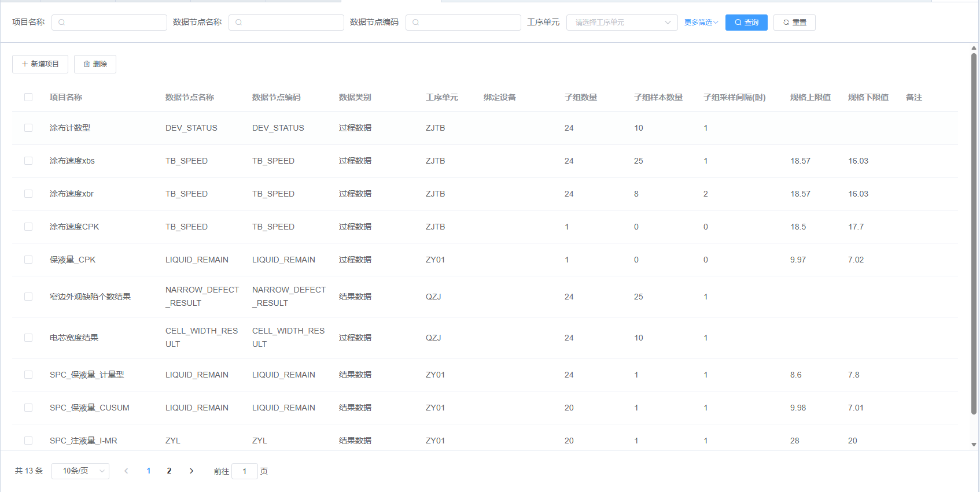Click CELL_WIDTH_RESULT node code cell
The width and height of the screenshot is (980, 492).
[289, 338]
